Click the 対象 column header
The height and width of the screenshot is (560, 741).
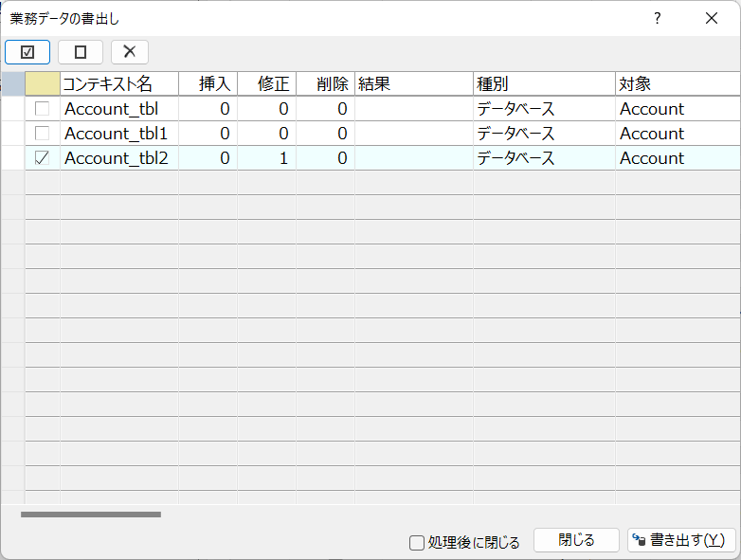677,83
